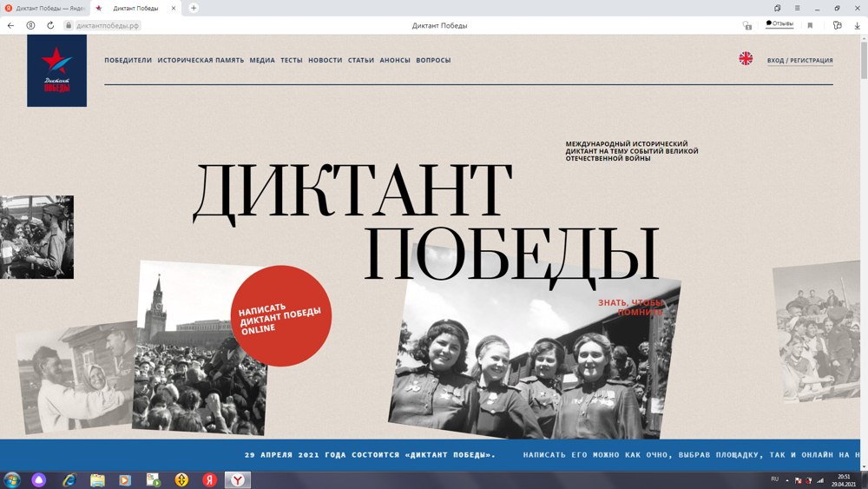The height and width of the screenshot is (489, 868).
Task: Open the browser hamburger menu
Action: click(797, 8)
